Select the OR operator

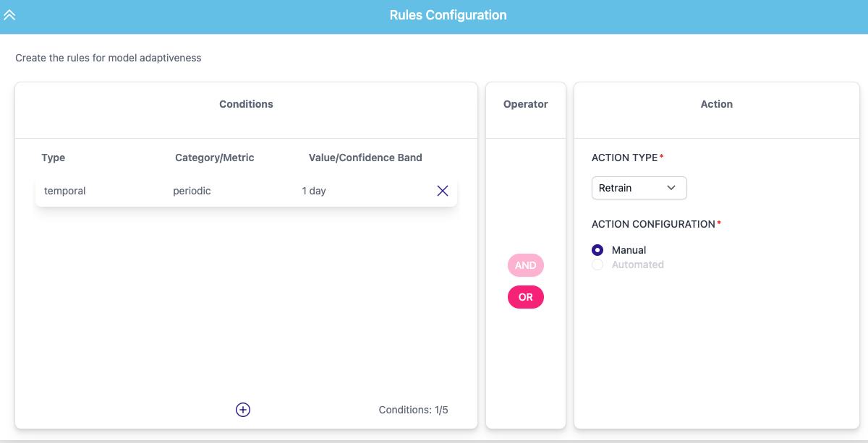pos(526,297)
